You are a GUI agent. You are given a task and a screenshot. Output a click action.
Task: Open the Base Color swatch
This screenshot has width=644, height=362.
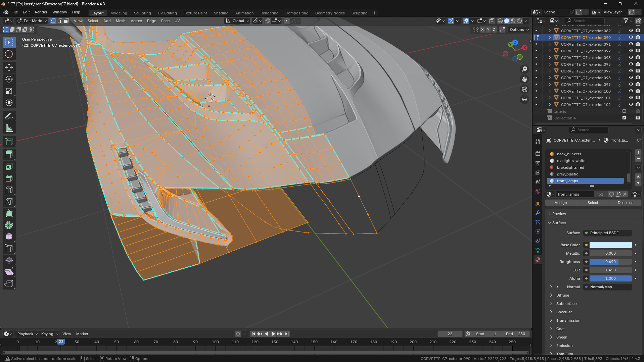pos(610,245)
